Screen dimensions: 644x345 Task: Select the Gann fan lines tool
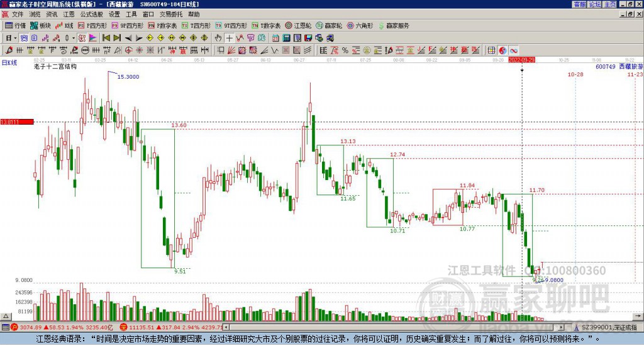(x=231, y=50)
